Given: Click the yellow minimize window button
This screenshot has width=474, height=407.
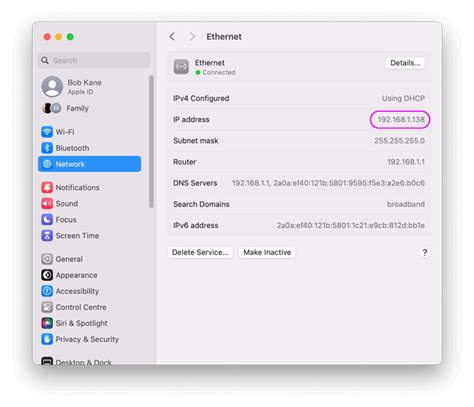Looking at the screenshot, I should pos(58,37).
